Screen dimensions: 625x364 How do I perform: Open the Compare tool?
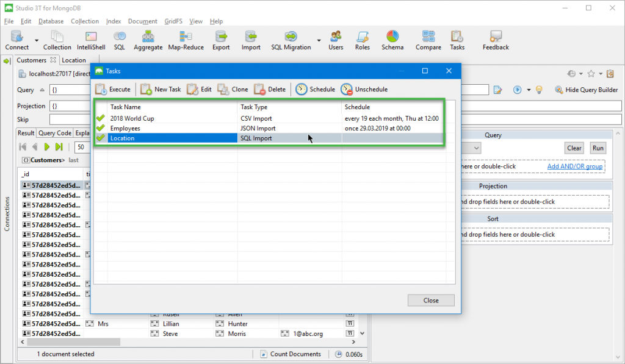click(x=428, y=40)
